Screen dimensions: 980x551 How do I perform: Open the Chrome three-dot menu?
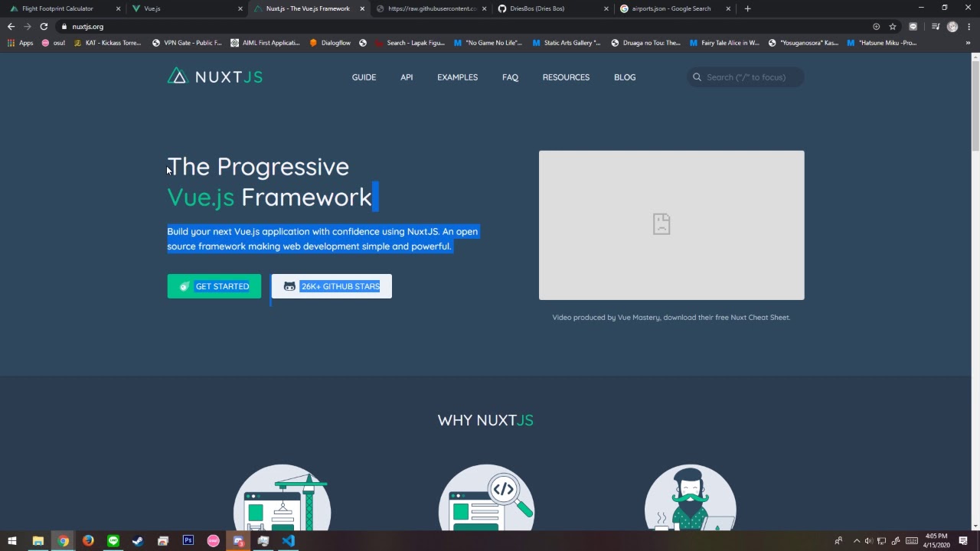pyautogui.click(x=969, y=26)
